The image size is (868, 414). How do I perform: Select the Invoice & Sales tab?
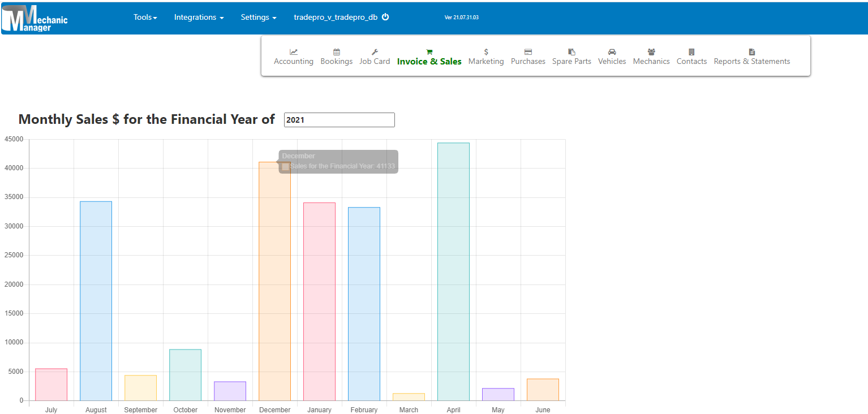pos(429,61)
